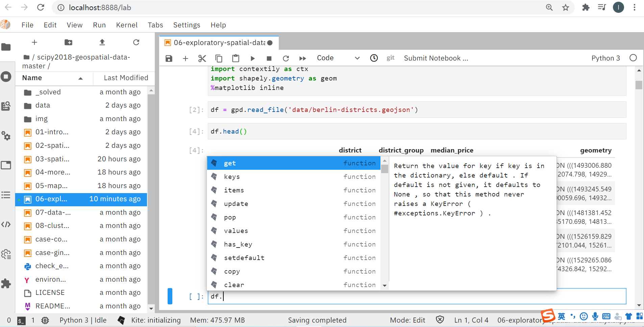This screenshot has height=327, width=644.
Task: Add a new cell with the plus icon
Action: click(185, 58)
